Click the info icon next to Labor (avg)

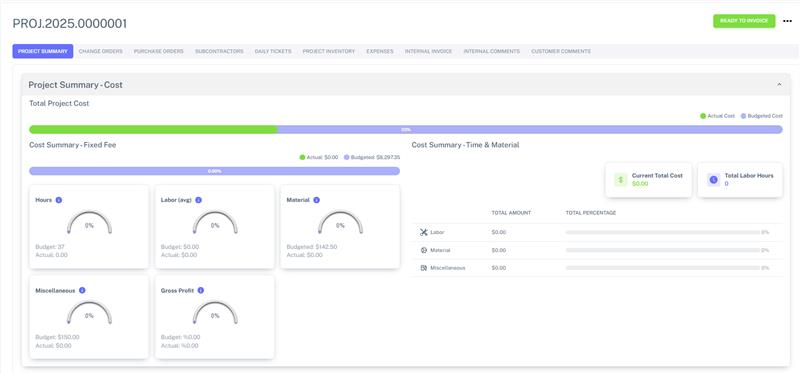[198, 200]
